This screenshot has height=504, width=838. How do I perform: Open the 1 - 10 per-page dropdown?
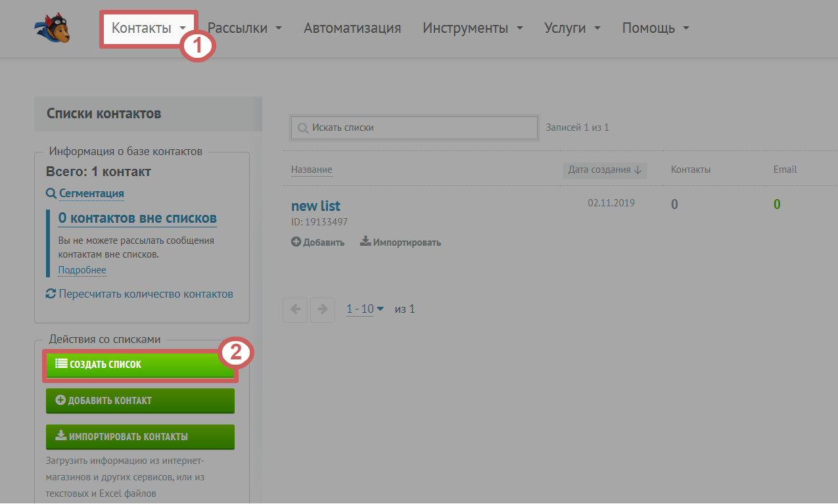(365, 309)
